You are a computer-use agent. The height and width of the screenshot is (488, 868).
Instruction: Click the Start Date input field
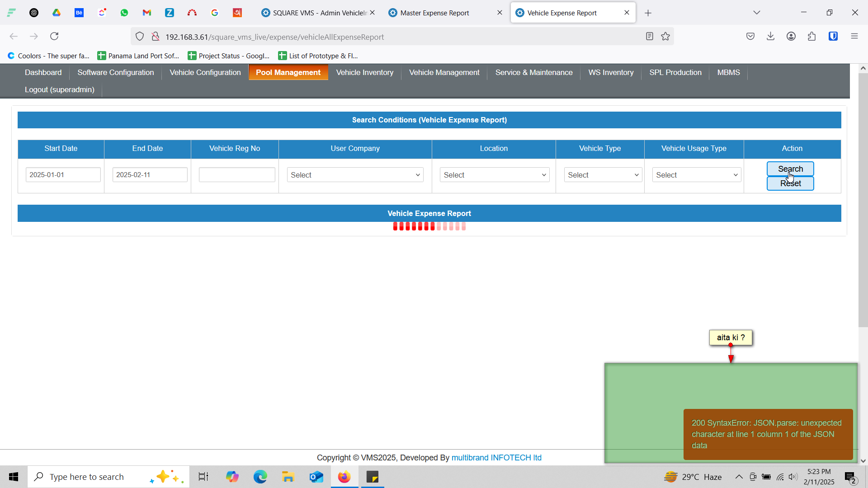pos(63,175)
